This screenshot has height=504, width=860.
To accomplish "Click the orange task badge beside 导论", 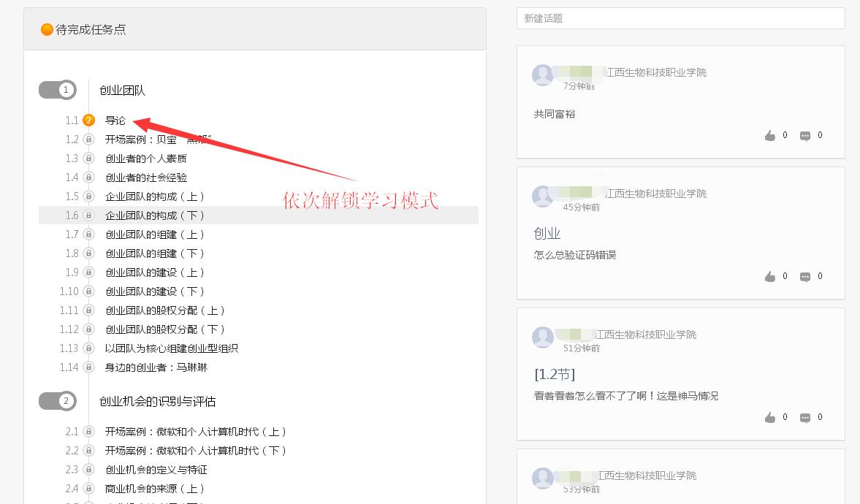I will 88,121.
